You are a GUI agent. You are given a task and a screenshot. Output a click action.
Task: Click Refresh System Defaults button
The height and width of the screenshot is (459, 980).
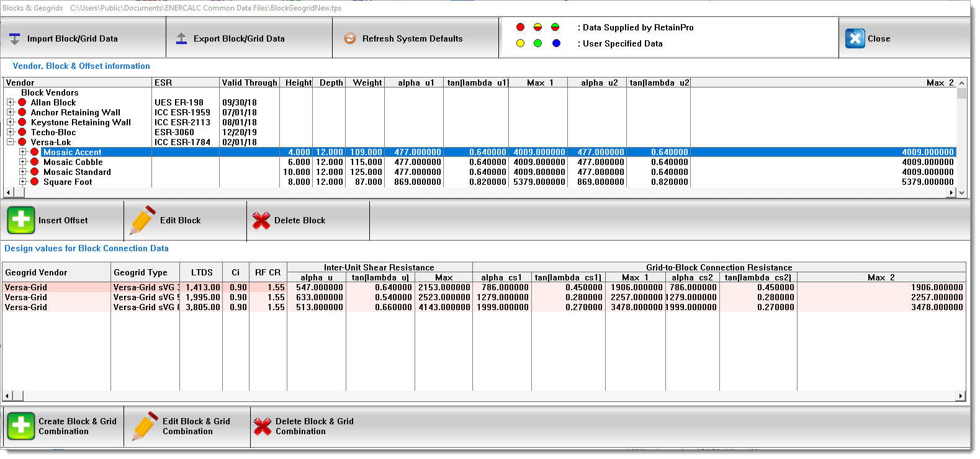[416, 38]
